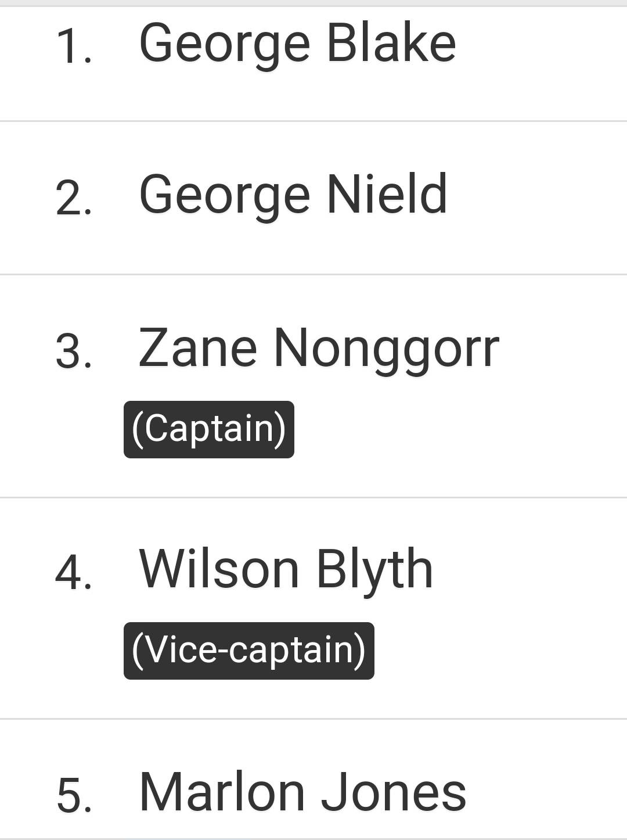Click list number 5
The height and width of the screenshot is (840, 627).
tap(74, 795)
